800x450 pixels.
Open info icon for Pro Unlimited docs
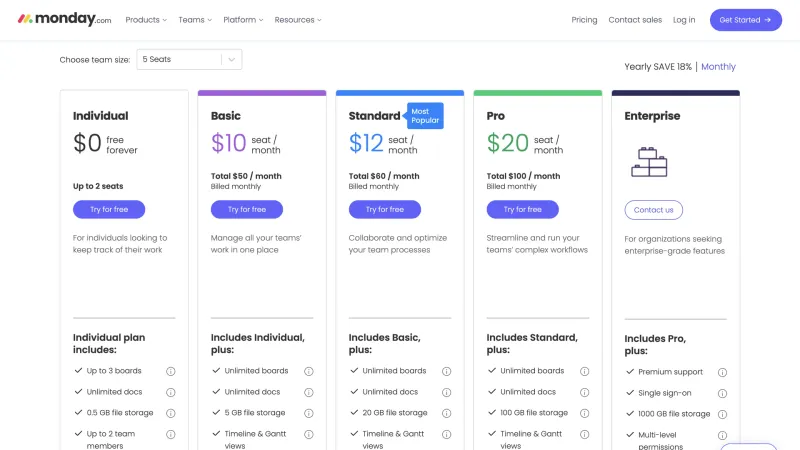[585, 392]
